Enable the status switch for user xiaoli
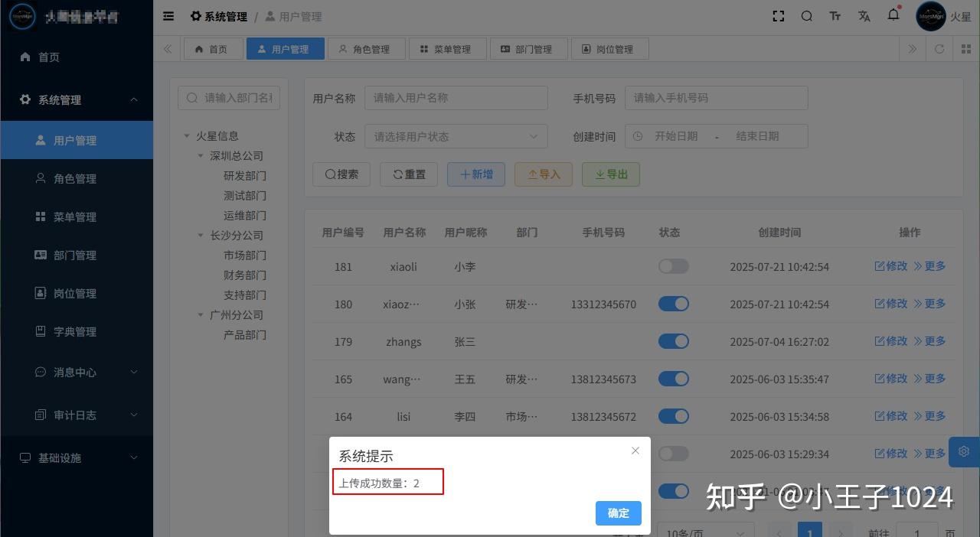Viewport: 980px width, 537px height. point(673,266)
